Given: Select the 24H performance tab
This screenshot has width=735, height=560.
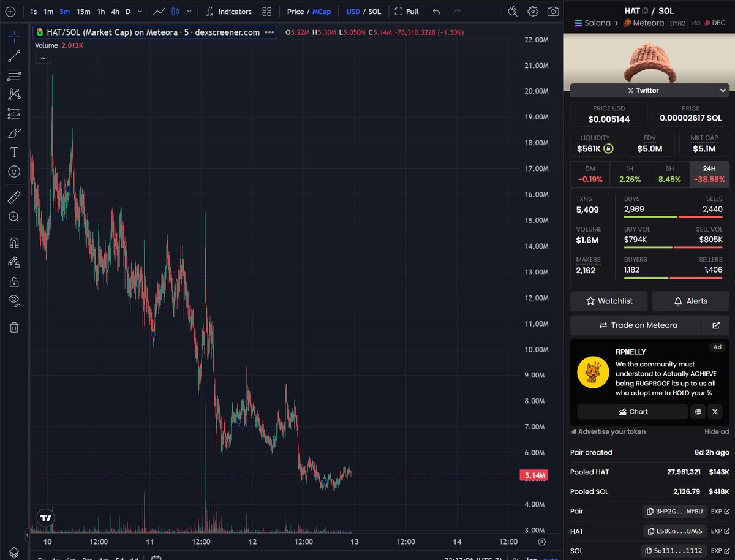Looking at the screenshot, I should coord(709,175).
